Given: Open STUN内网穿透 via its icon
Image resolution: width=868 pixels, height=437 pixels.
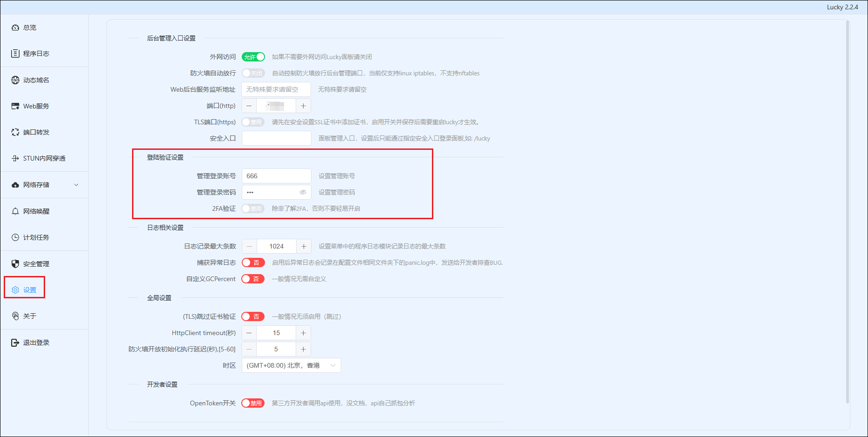Looking at the screenshot, I should [x=15, y=158].
